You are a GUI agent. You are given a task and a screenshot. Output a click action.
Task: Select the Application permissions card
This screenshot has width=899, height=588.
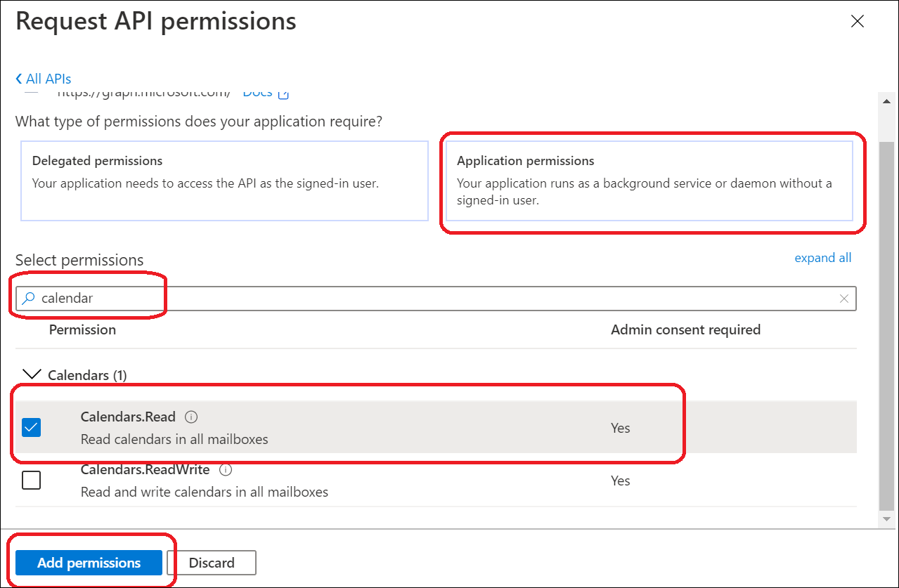coord(649,181)
